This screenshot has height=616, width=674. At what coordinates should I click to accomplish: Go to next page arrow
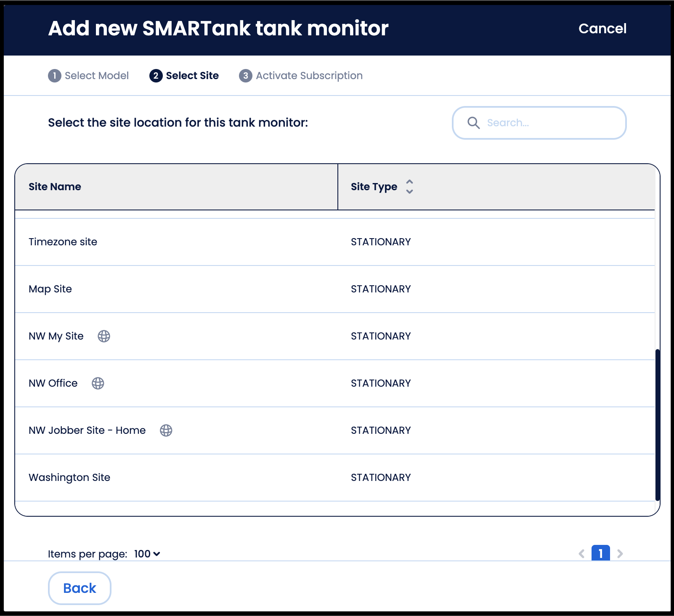point(620,554)
